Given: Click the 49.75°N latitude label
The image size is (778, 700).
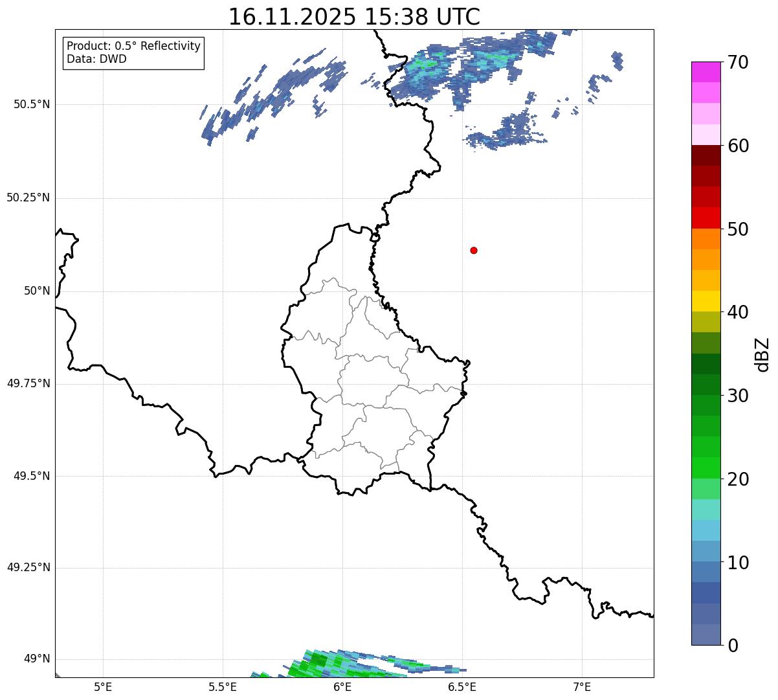Looking at the screenshot, I should pyautogui.click(x=28, y=383).
